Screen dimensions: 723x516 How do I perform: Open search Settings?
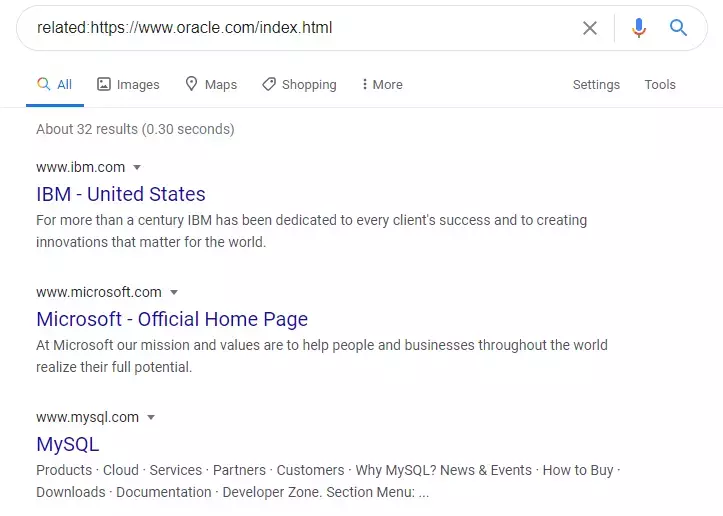[x=596, y=84]
